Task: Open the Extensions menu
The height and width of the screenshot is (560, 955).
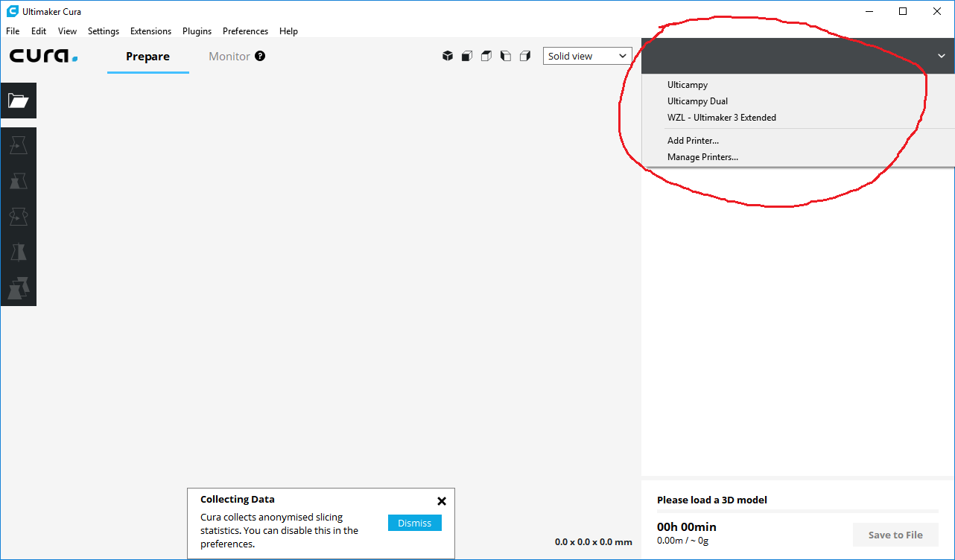Action: point(150,31)
